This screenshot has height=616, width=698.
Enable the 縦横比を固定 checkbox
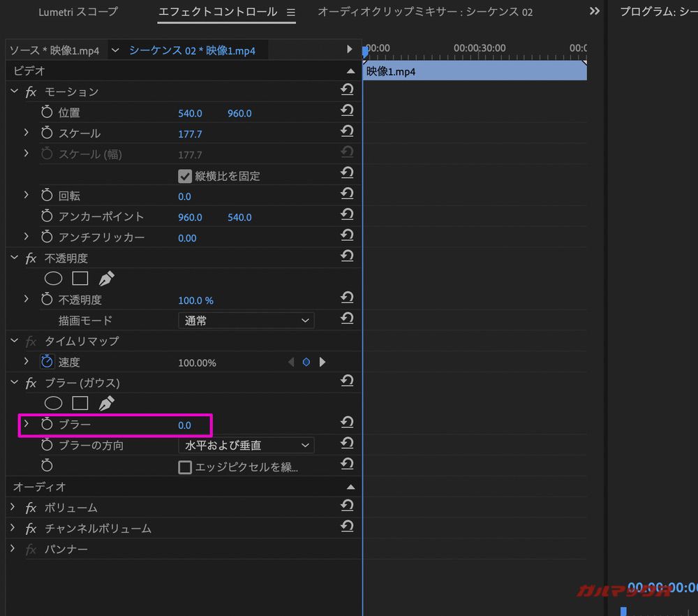click(185, 176)
